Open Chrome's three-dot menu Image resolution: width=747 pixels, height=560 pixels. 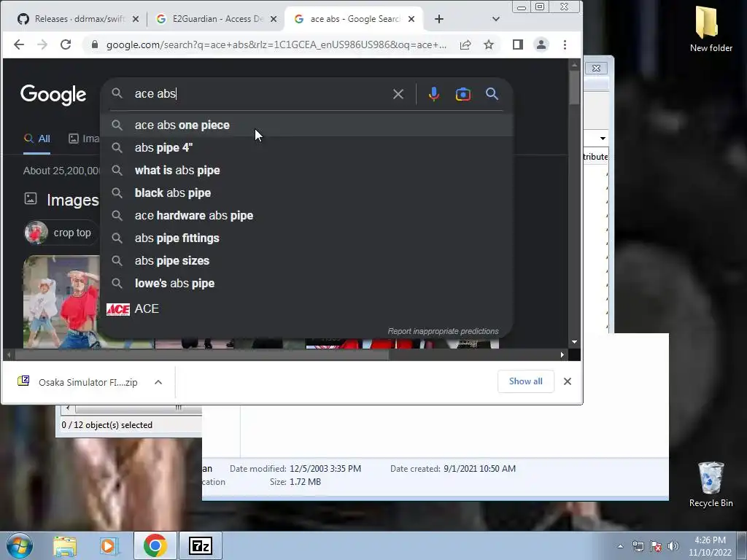coord(565,44)
